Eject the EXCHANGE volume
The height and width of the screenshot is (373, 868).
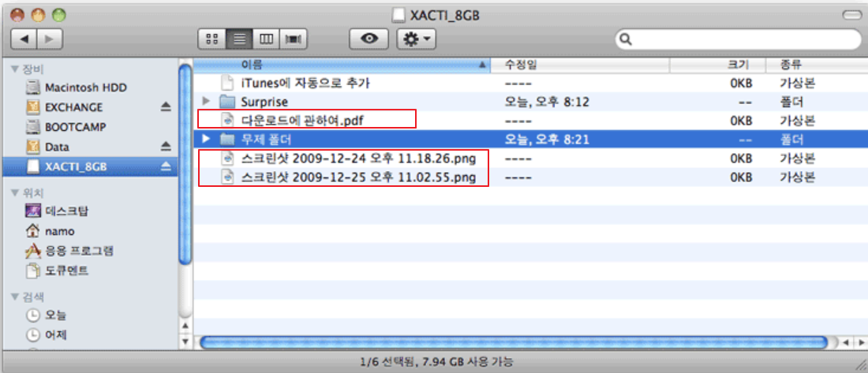click(x=166, y=107)
